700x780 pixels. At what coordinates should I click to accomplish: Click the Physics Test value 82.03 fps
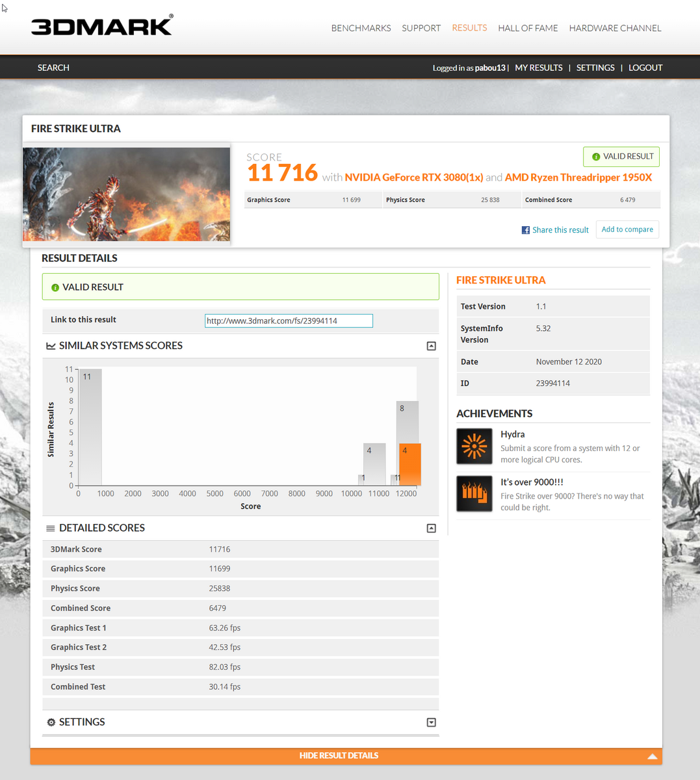point(225,667)
